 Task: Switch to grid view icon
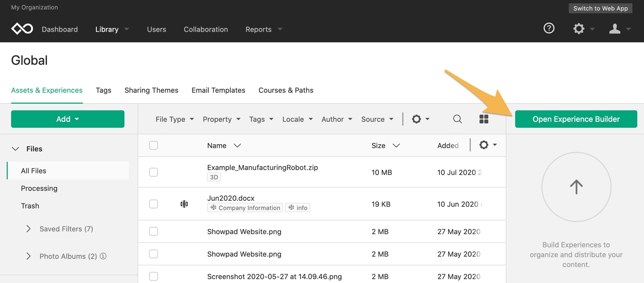484,119
